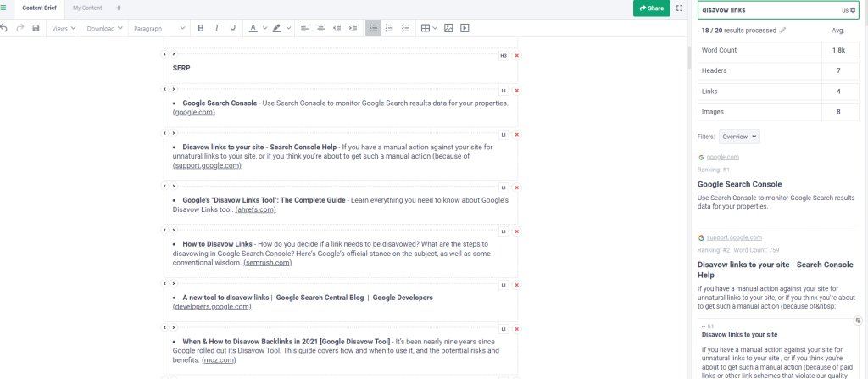The width and height of the screenshot is (868, 379).
Task: Open the table options arrow
Action: click(x=435, y=28)
